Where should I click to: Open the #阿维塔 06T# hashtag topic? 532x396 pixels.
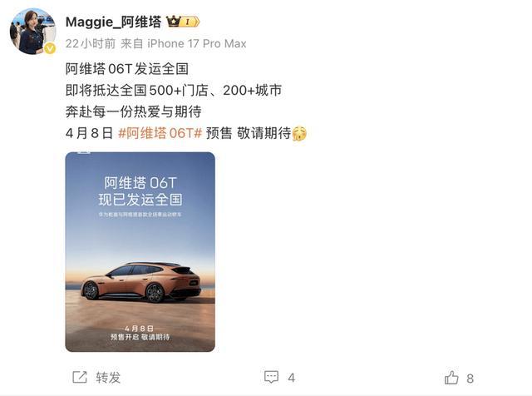(x=160, y=133)
